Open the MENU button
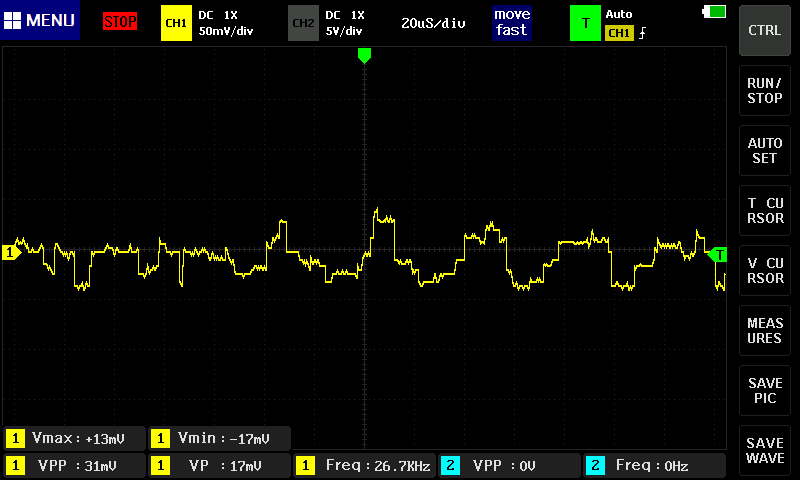Viewport: 800px width, 480px height. (40, 20)
